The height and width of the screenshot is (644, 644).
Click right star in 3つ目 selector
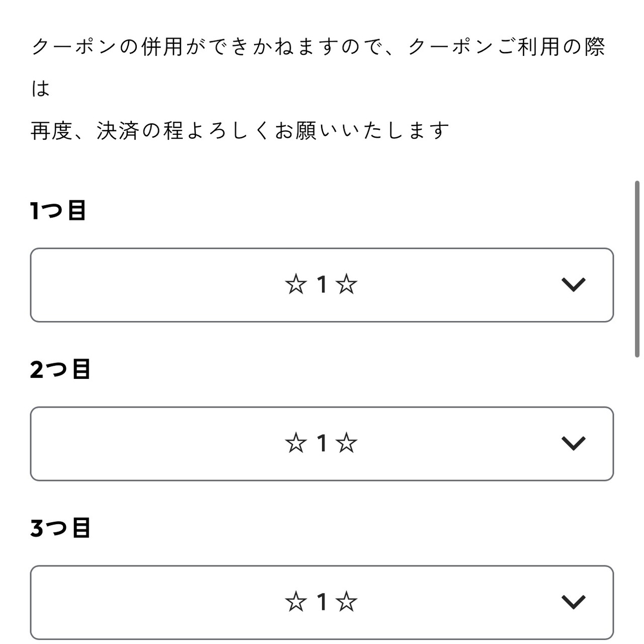(347, 602)
